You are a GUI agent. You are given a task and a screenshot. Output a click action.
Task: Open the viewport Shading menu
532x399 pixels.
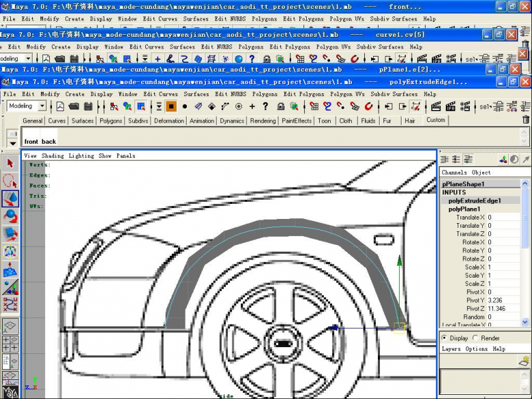coord(53,156)
